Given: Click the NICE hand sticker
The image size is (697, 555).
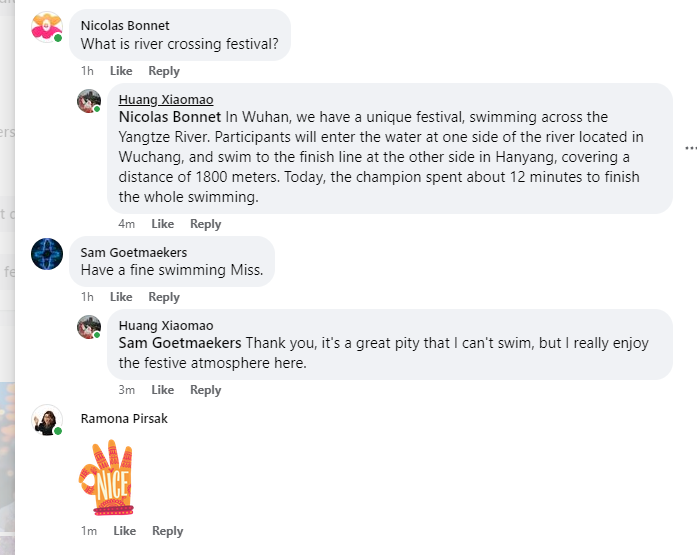Looking at the screenshot, I should pos(107,476).
